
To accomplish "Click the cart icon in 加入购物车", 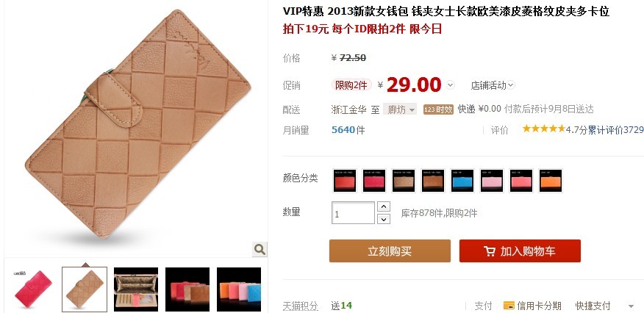I will (x=490, y=251).
